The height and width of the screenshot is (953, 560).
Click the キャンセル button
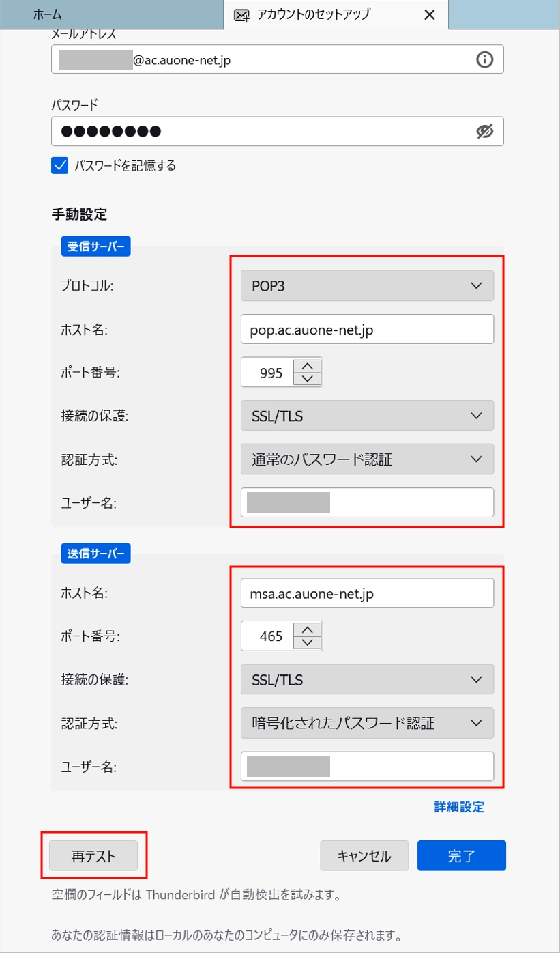click(365, 856)
